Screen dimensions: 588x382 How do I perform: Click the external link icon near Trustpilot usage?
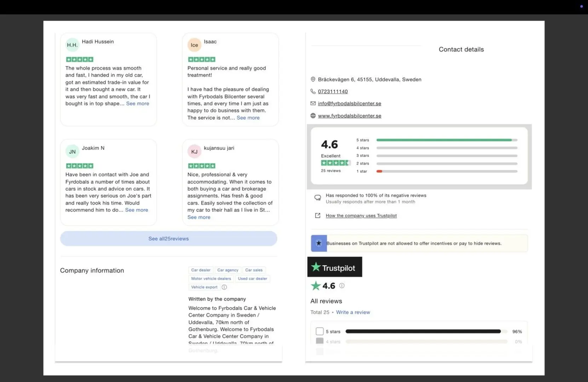pos(318,215)
